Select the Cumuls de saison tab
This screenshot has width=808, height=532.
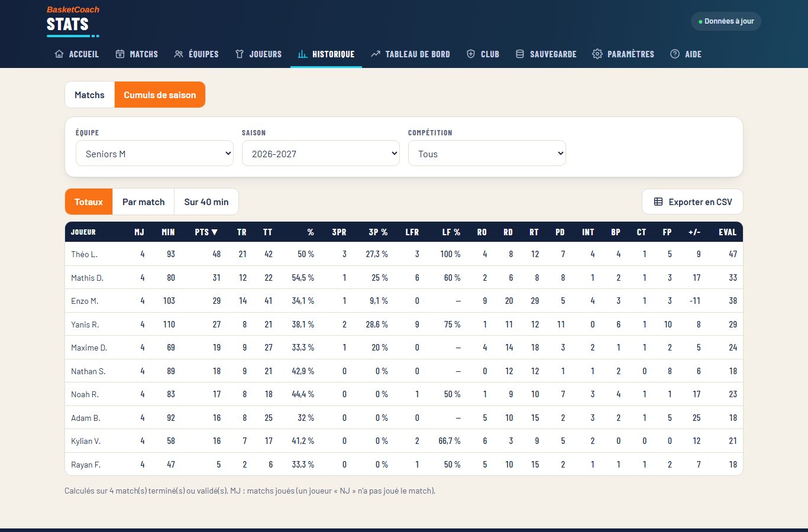160,95
